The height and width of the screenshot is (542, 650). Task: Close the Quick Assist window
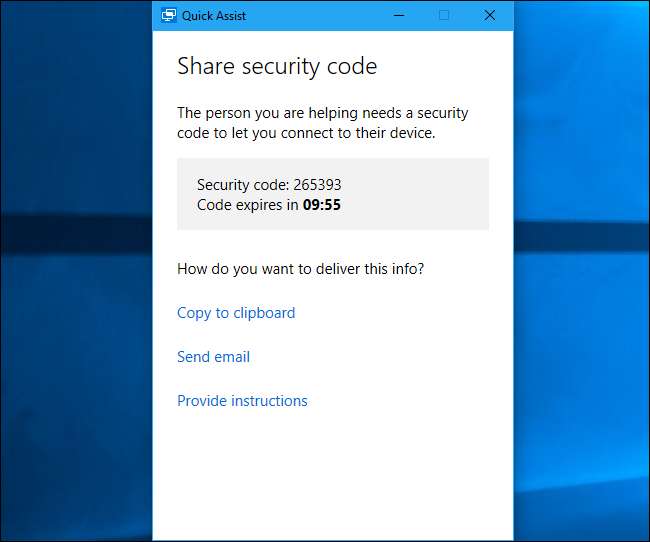(490, 16)
